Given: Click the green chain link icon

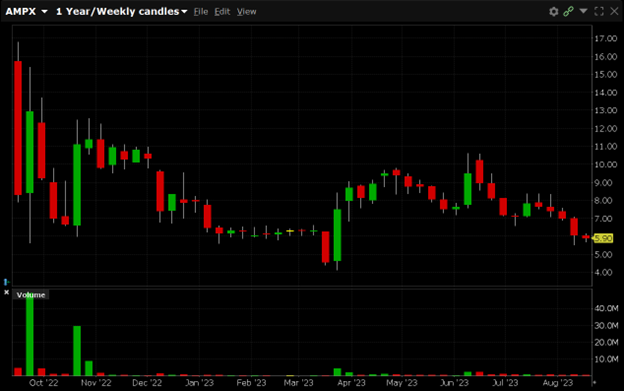Looking at the screenshot, I should tap(568, 12).
